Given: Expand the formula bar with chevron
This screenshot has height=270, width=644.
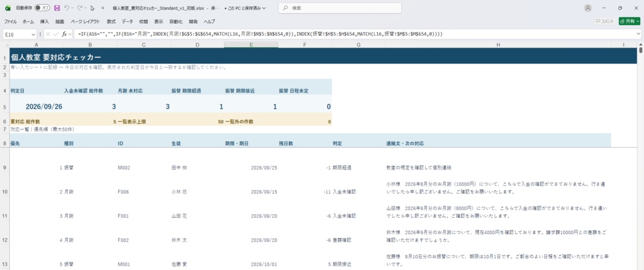Looking at the screenshot, I should click(639, 35).
